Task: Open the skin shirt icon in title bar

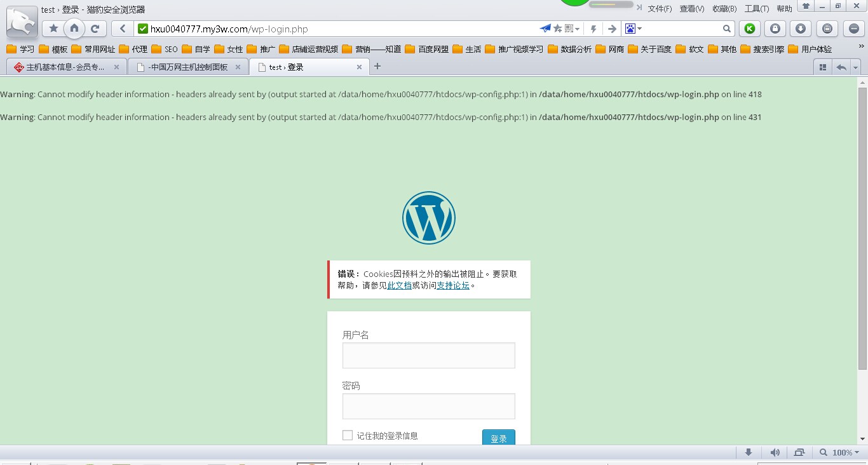Action: (x=806, y=6)
